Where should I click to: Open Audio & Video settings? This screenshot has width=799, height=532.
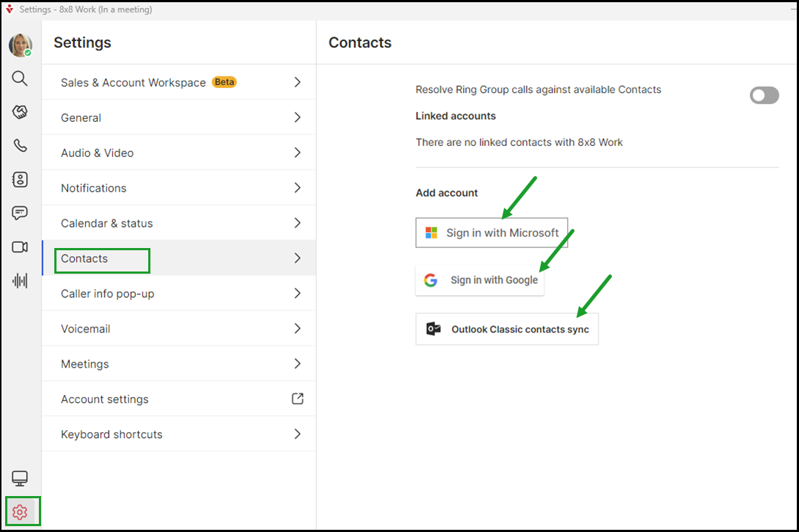[x=179, y=153]
